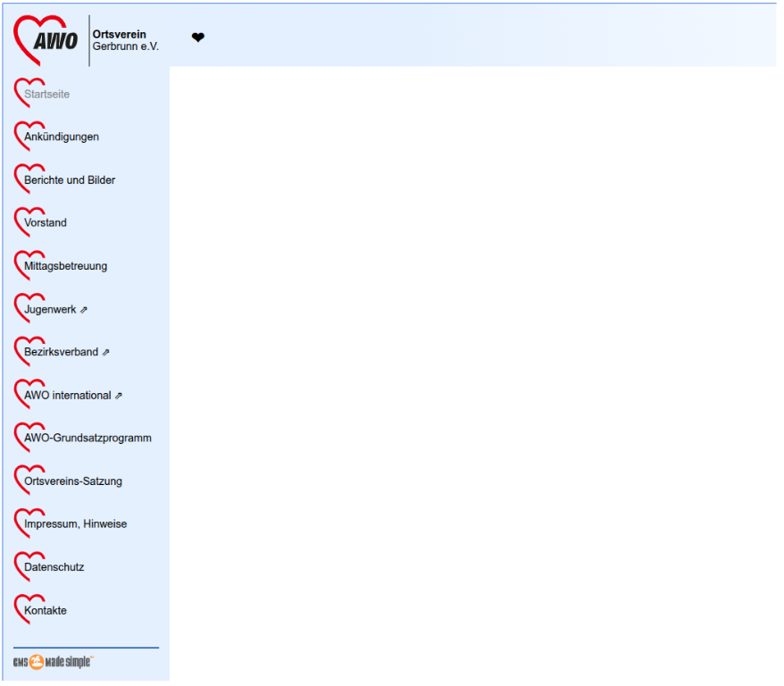The width and height of the screenshot is (784, 686).
Task: Click the heart icon beside Vorstand
Action: point(20,222)
